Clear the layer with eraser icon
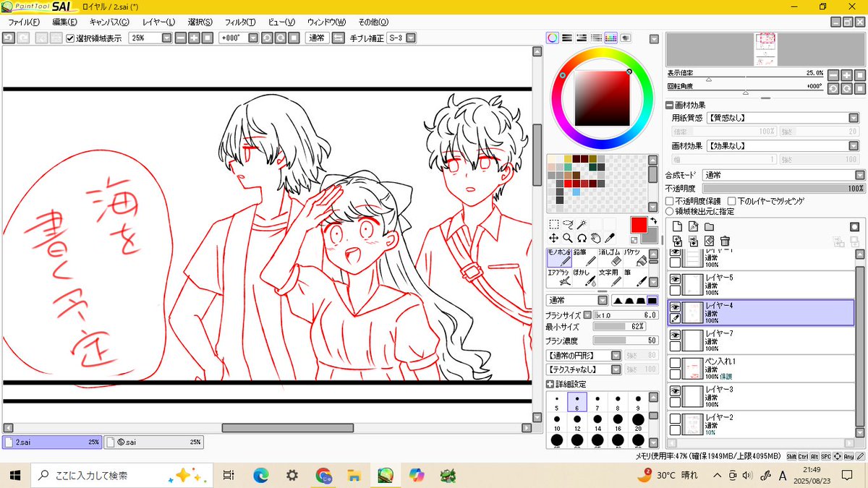This screenshot has height=488, width=868. [x=709, y=240]
